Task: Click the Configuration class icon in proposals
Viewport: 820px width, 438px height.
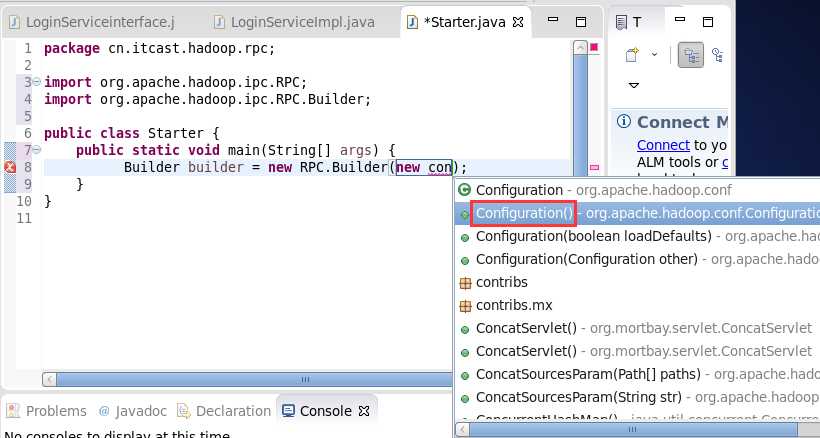Action: (x=464, y=190)
